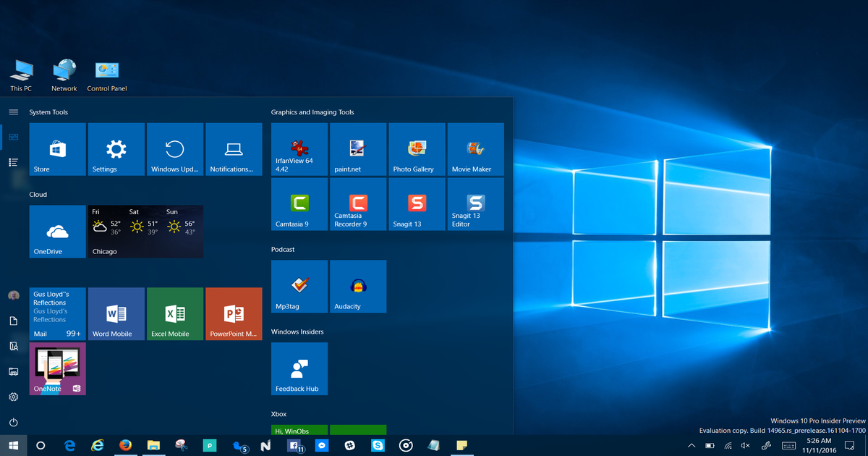This screenshot has width=868, height=456.
Task: Open the Settings gear in Start sidebar
Action: [13, 397]
